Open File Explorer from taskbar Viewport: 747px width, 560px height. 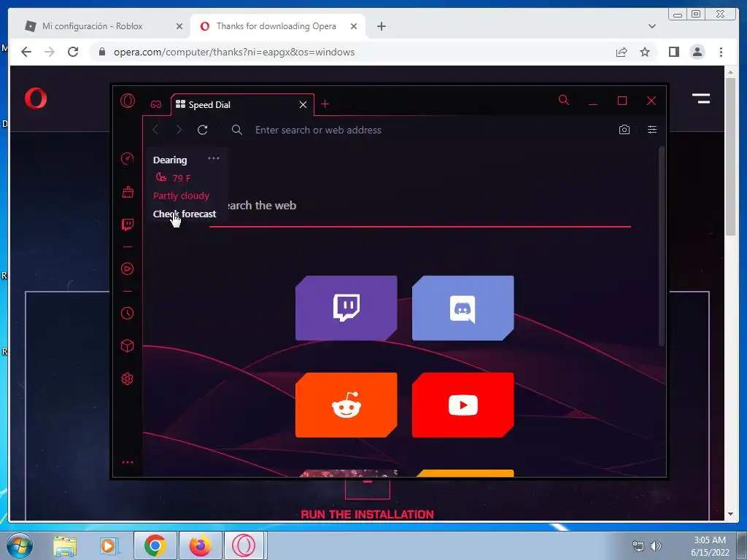point(65,545)
